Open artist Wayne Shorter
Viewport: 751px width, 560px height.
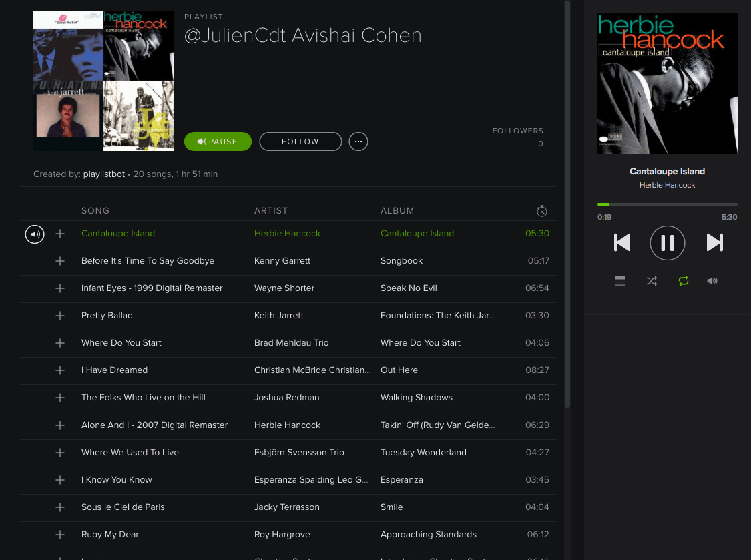pos(284,288)
